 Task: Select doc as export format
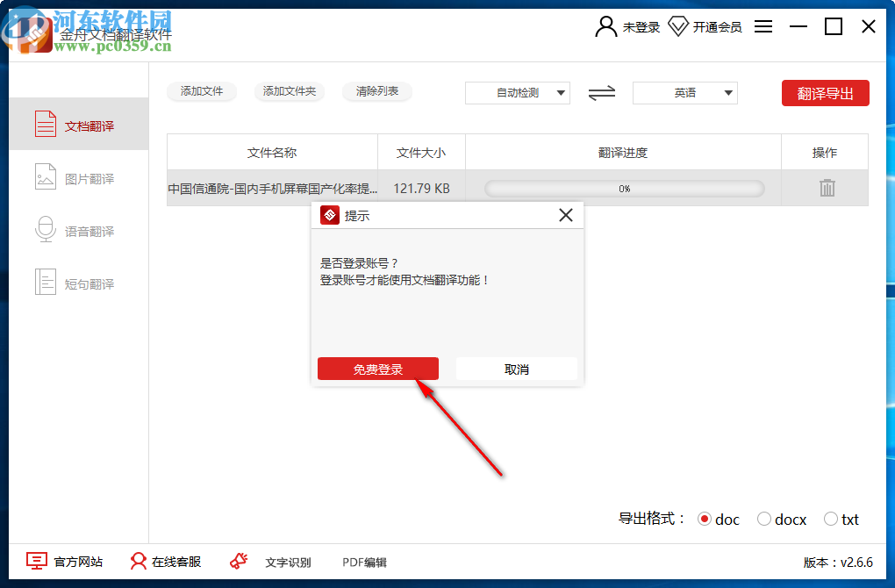(x=705, y=519)
